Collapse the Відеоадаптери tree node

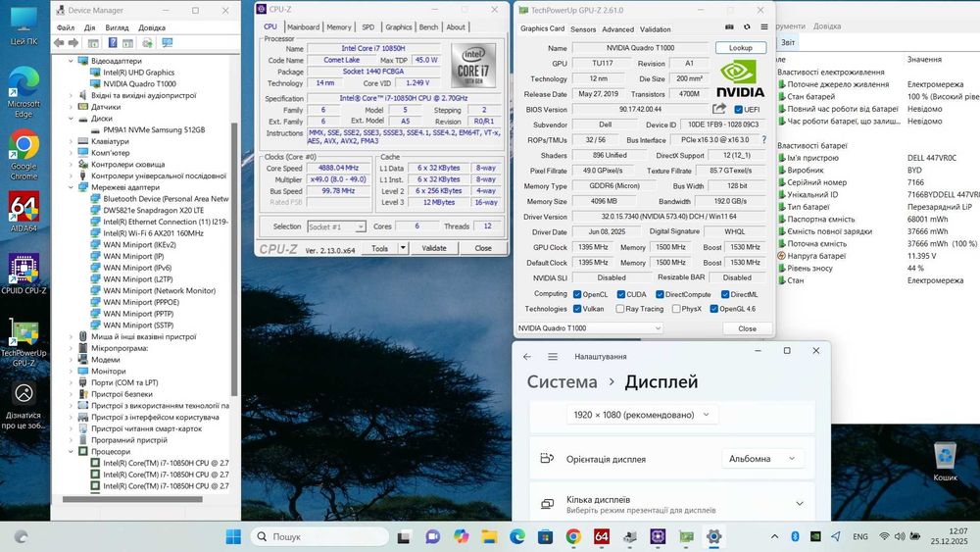pos(71,61)
